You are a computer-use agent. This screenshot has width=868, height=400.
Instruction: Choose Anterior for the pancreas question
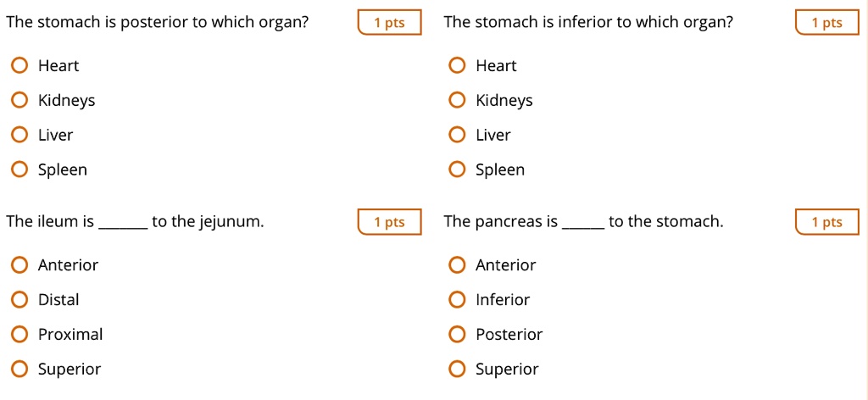(457, 265)
